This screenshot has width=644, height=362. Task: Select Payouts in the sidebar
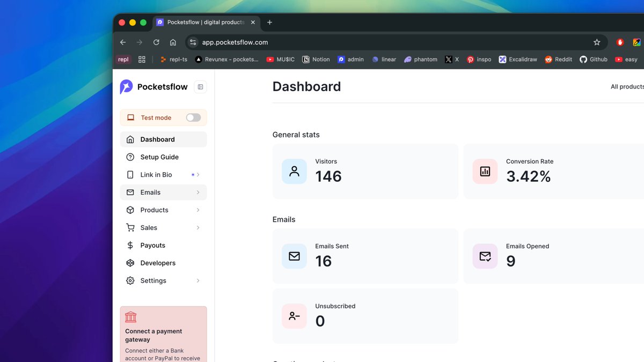(x=163, y=245)
